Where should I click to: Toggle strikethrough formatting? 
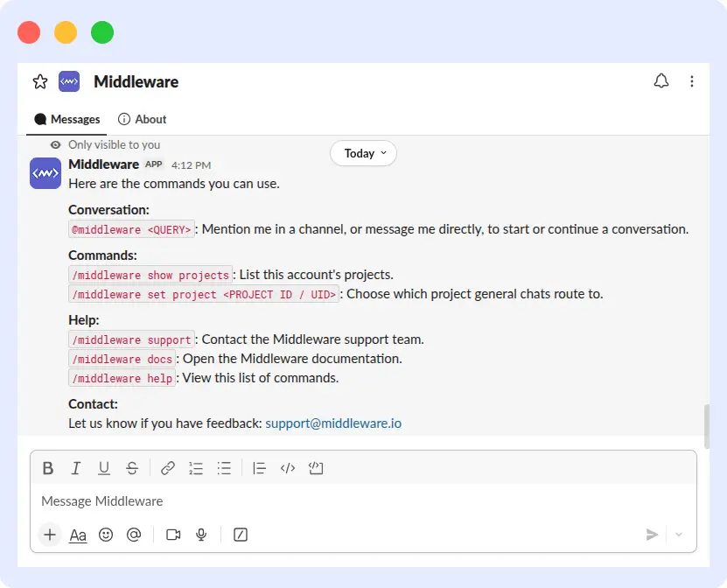point(132,468)
